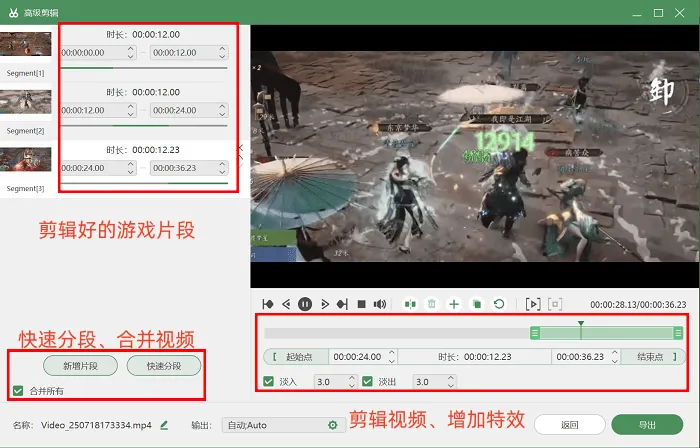Click the playback time 00:00:28.13/00:00:36.23
700x448 pixels.
click(x=638, y=305)
